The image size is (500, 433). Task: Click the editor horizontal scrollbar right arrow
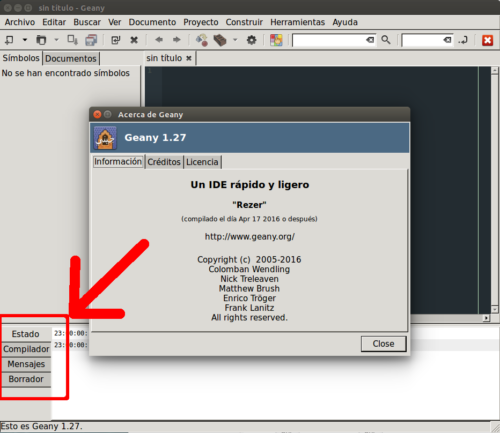pos(486,318)
